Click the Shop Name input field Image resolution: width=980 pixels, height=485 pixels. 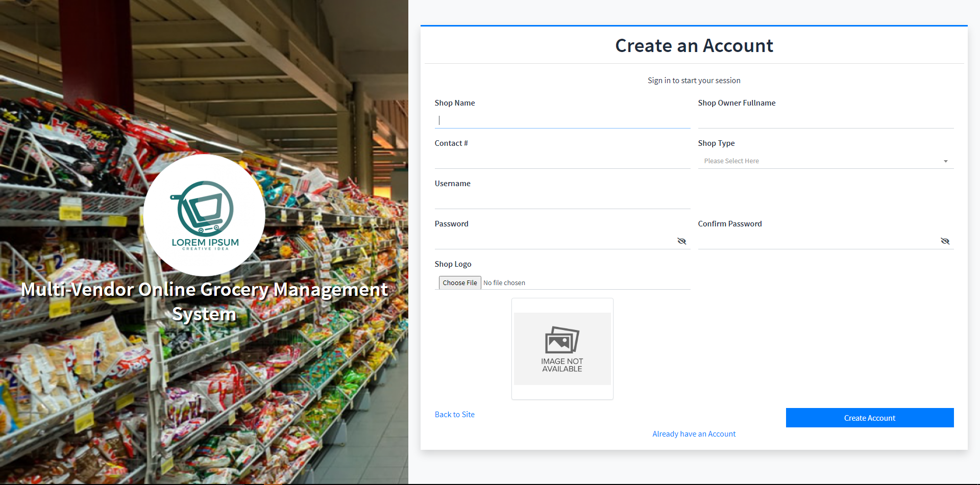pos(562,120)
